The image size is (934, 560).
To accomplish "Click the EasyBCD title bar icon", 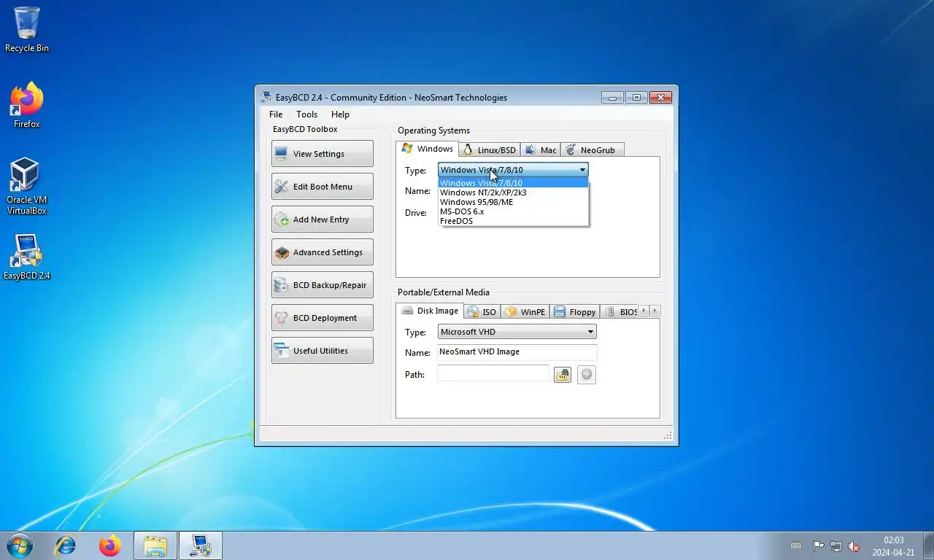I will click(267, 97).
